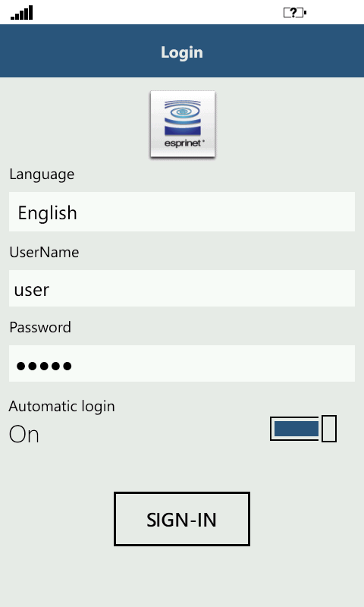Toggle the Automatic login switch off
364x607 pixels.
[303, 429]
